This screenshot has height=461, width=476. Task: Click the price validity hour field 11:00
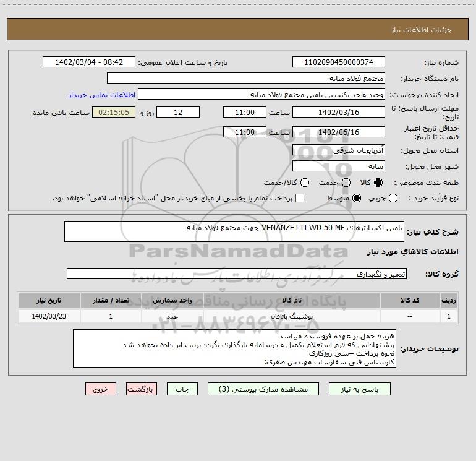click(x=245, y=132)
